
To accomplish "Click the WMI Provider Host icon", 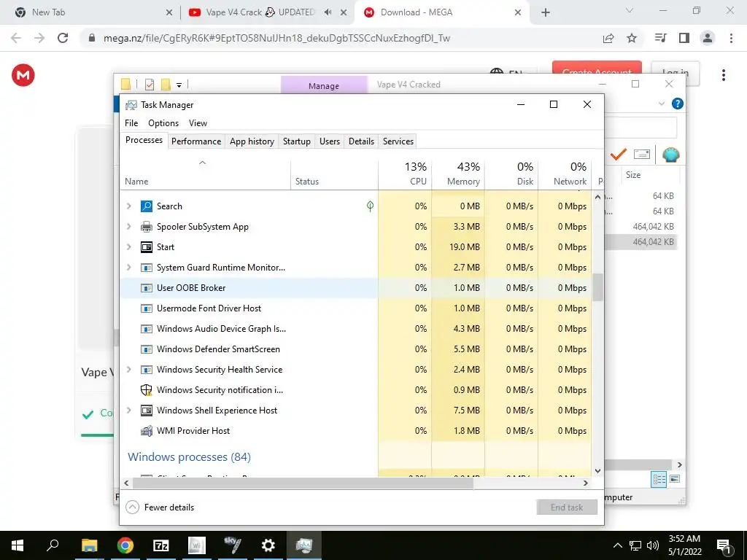I will tap(146, 431).
